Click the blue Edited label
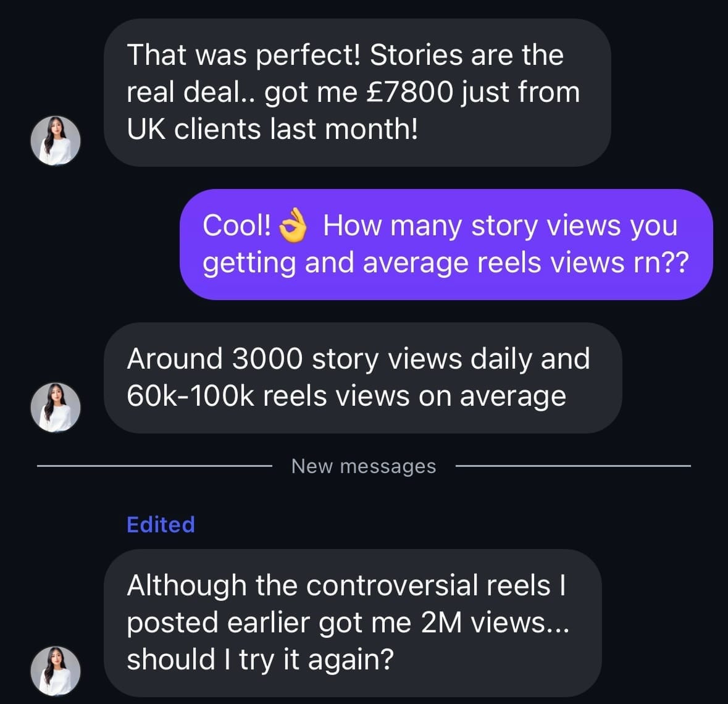Screen dimensions: 728x704 click(x=161, y=524)
